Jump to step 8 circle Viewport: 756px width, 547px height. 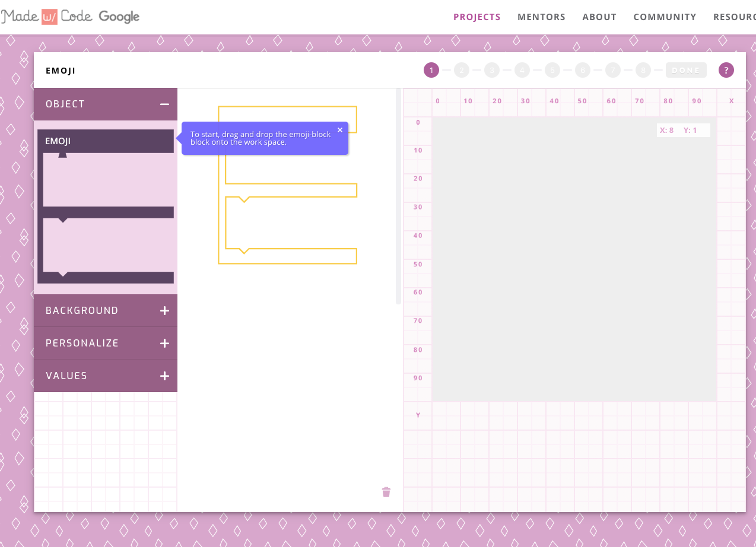pyautogui.click(x=643, y=70)
